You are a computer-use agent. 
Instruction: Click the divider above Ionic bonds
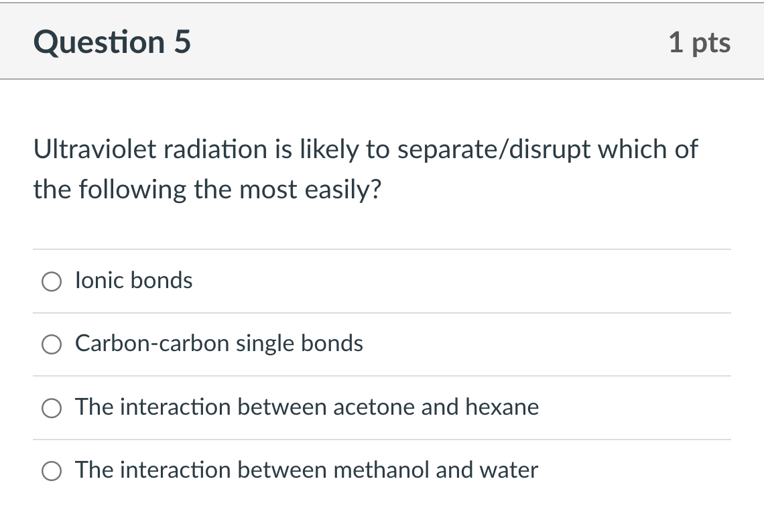click(x=381, y=249)
